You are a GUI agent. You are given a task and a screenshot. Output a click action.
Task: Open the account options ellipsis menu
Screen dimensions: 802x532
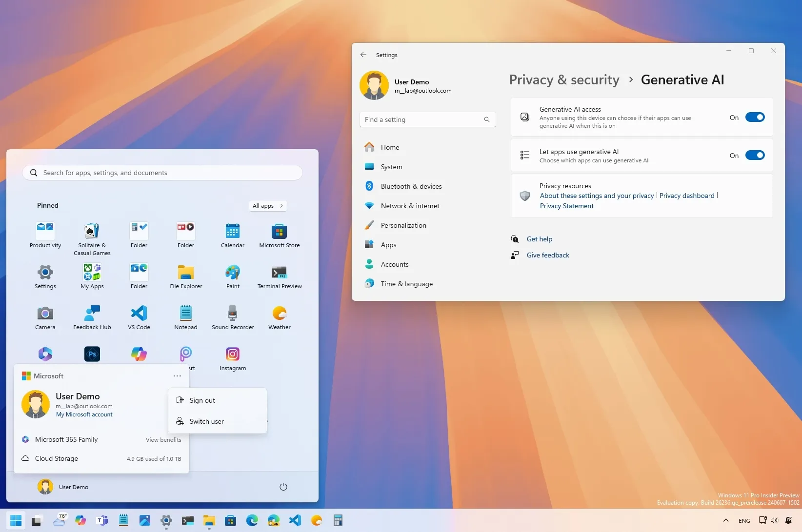(x=177, y=375)
